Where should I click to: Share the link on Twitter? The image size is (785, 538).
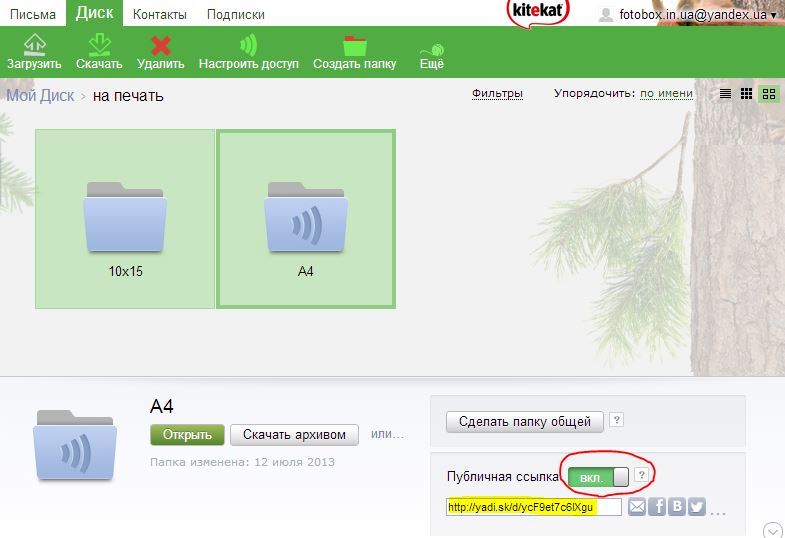click(x=697, y=507)
